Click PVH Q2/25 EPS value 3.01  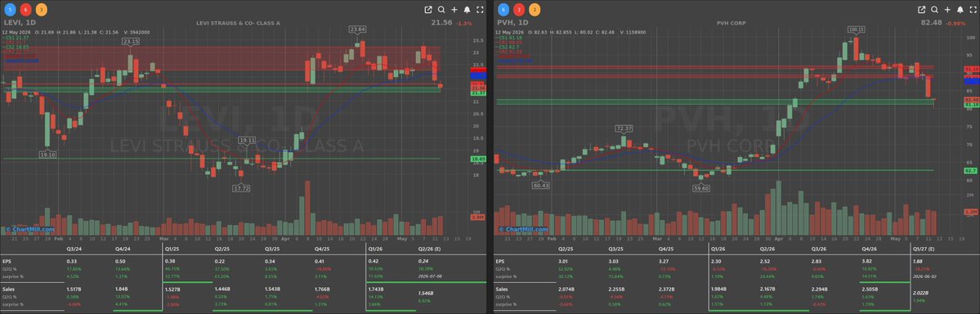pyautogui.click(x=563, y=261)
